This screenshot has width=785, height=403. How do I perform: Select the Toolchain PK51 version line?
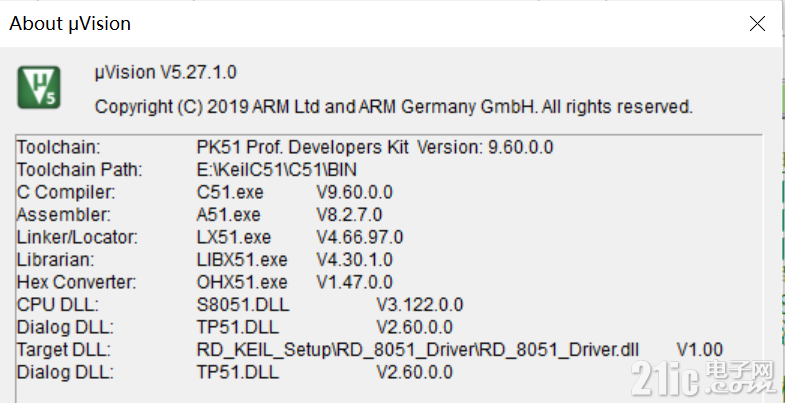(375, 147)
